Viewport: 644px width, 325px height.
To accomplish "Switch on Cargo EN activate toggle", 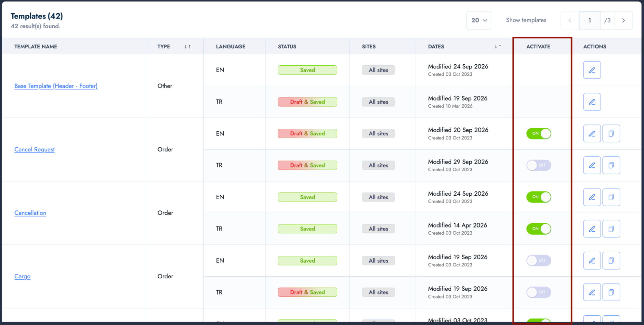I will click(539, 260).
